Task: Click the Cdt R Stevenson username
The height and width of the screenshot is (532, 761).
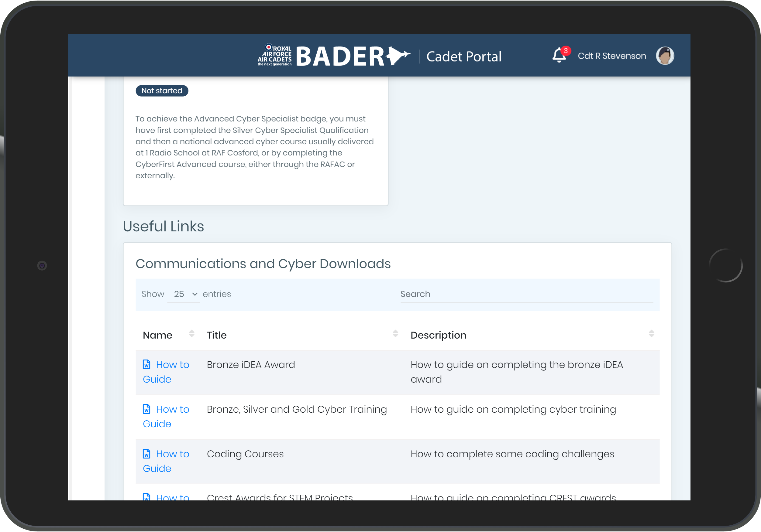Action: [x=612, y=56]
